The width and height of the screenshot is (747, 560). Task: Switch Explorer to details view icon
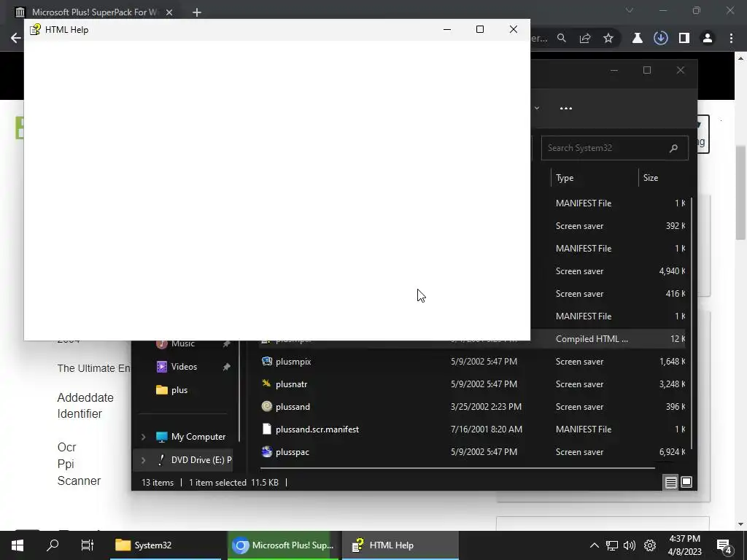click(671, 483)
